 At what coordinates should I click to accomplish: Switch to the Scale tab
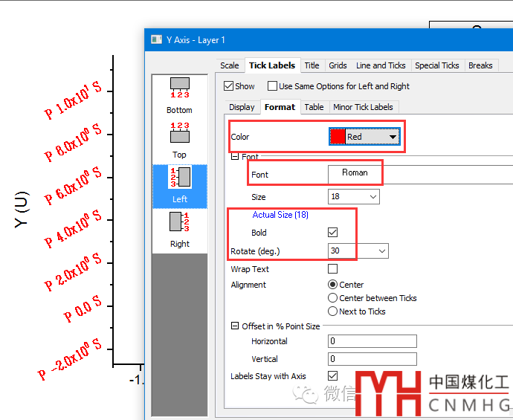coord(229,65)
